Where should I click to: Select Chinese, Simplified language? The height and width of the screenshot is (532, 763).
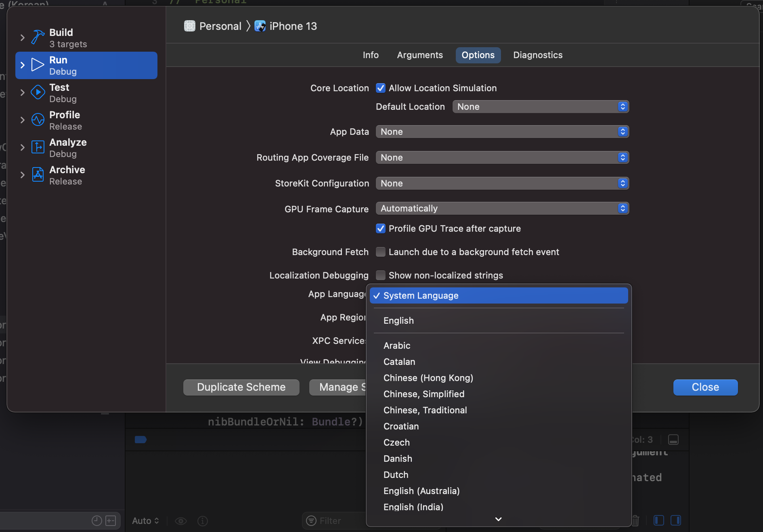click(499, 394)
